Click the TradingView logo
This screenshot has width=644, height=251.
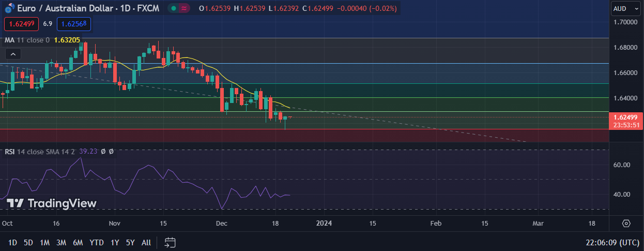click(x=51, y=203)
